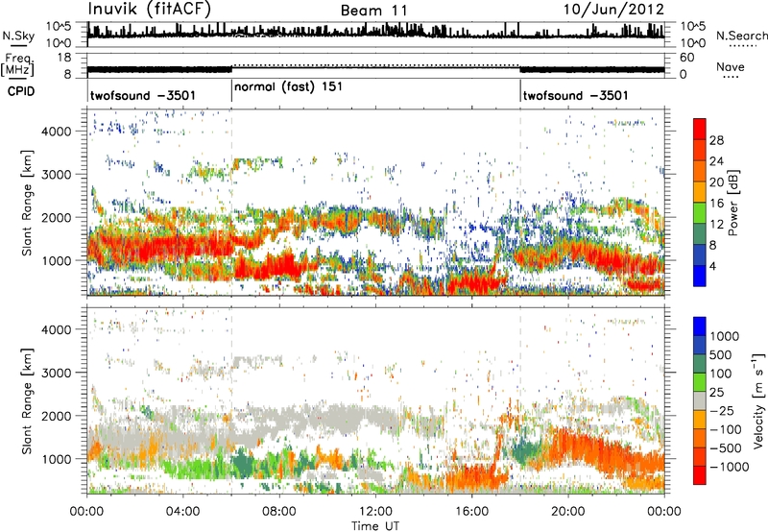The image size is (768, 532).
Task: Click the 4000 tick on power panel
Action: [x=56, y=132]
